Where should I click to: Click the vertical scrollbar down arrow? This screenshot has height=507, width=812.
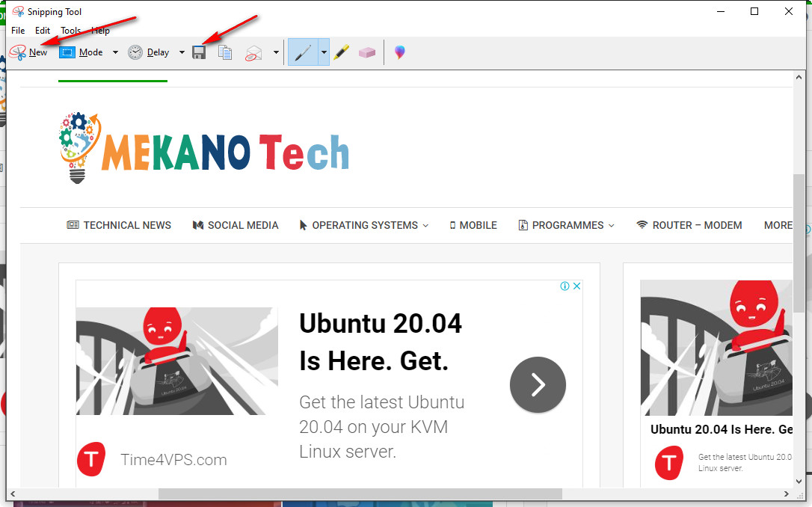pos(799,481)
